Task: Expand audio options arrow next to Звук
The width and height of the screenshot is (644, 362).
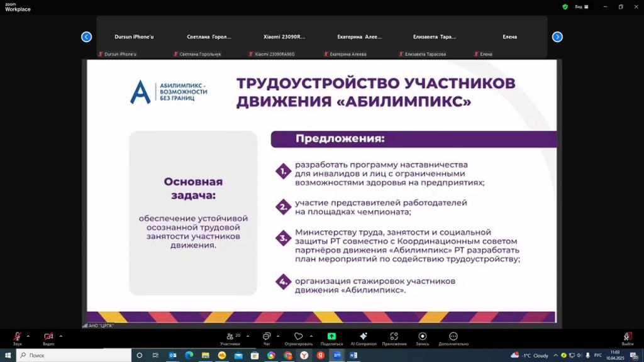Action: pyautogui.click(x=28, y=336)
